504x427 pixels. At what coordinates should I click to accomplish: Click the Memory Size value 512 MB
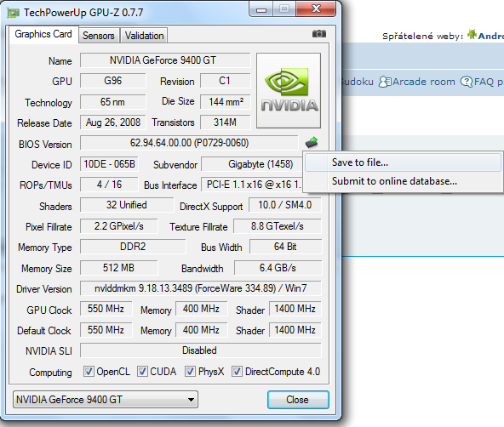click(119, 268)
